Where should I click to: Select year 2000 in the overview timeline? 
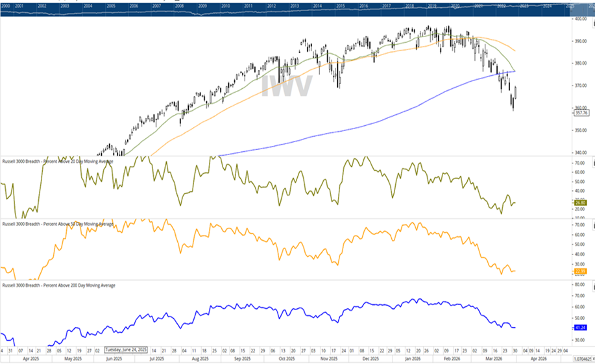[6, 6]
